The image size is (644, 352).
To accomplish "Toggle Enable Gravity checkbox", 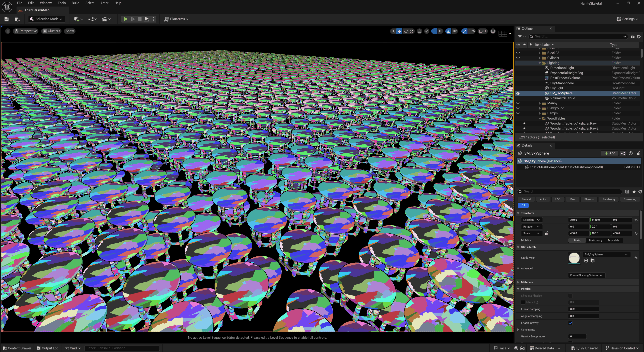I will click(x=570, y=323).
